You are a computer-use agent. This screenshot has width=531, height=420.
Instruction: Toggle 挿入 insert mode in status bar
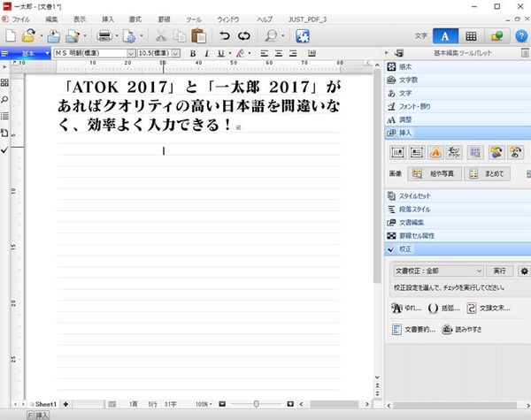coord(42,416)
